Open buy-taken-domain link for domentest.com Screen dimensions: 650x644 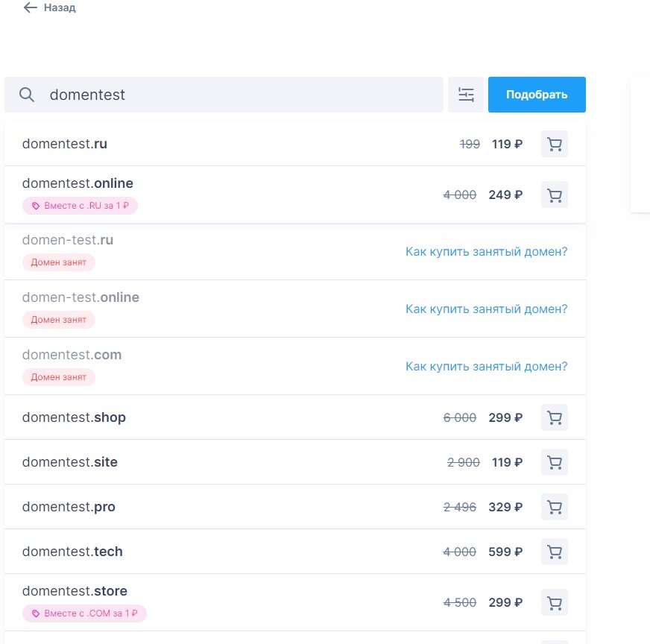486,366
